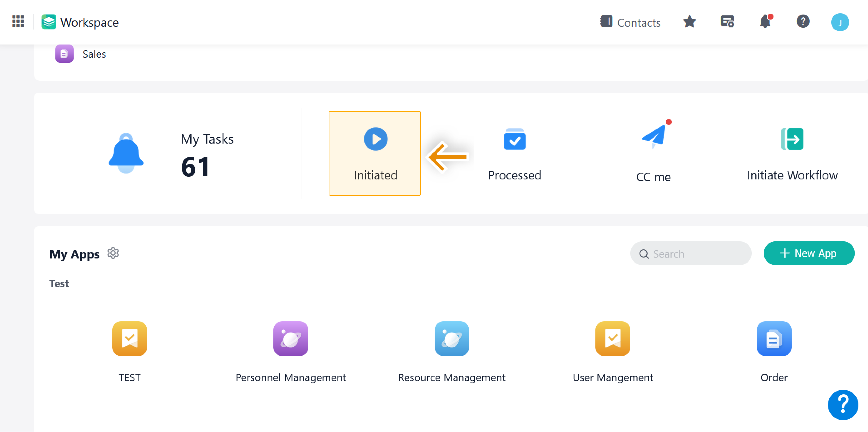Open User Mangement app icon
This screenshot has height=432, width=868.
coord(613,339)
